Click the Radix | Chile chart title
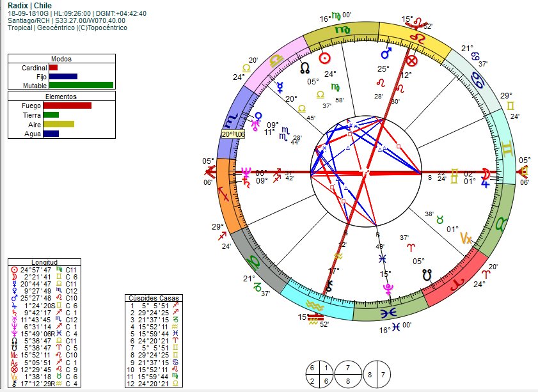Viewport: 538px width, 392px height. coord(30,6)
